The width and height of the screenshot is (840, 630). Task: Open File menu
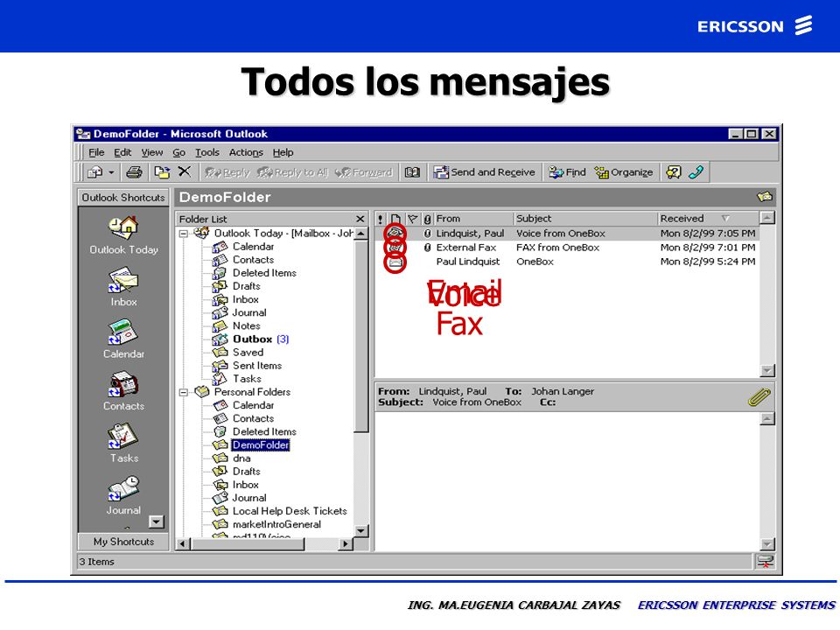point(96,152)
